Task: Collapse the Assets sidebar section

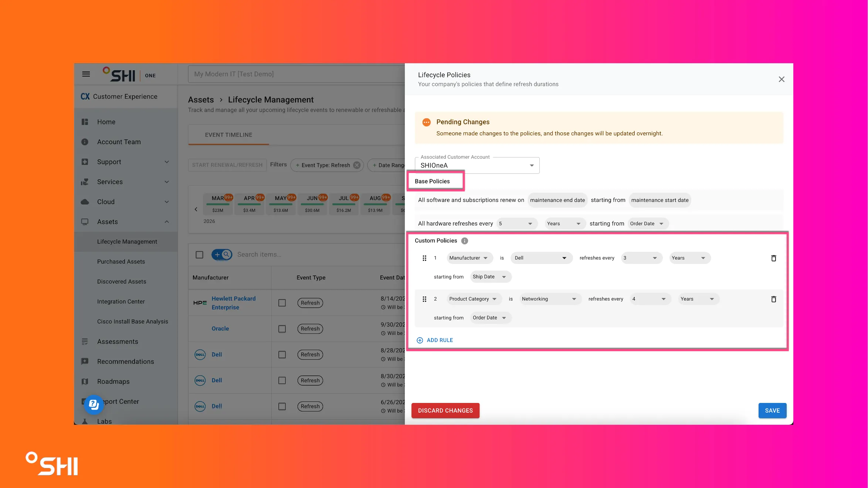Action: (167, 222)
